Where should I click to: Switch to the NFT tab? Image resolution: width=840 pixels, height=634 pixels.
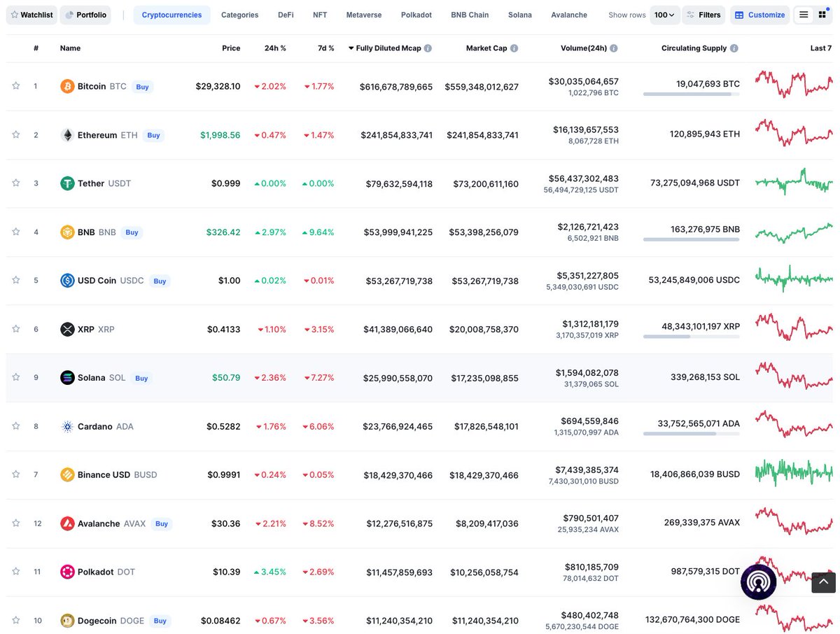tap(320, 15)
